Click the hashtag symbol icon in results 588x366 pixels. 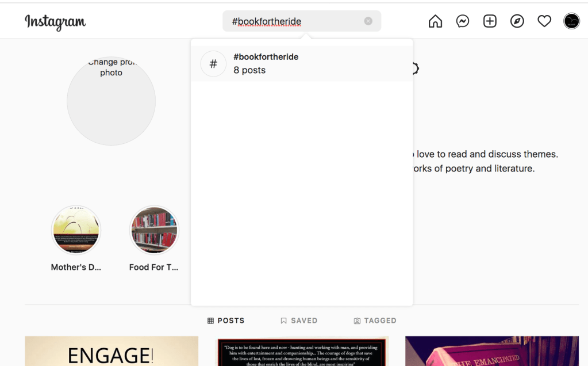click(x=213, y=64)
